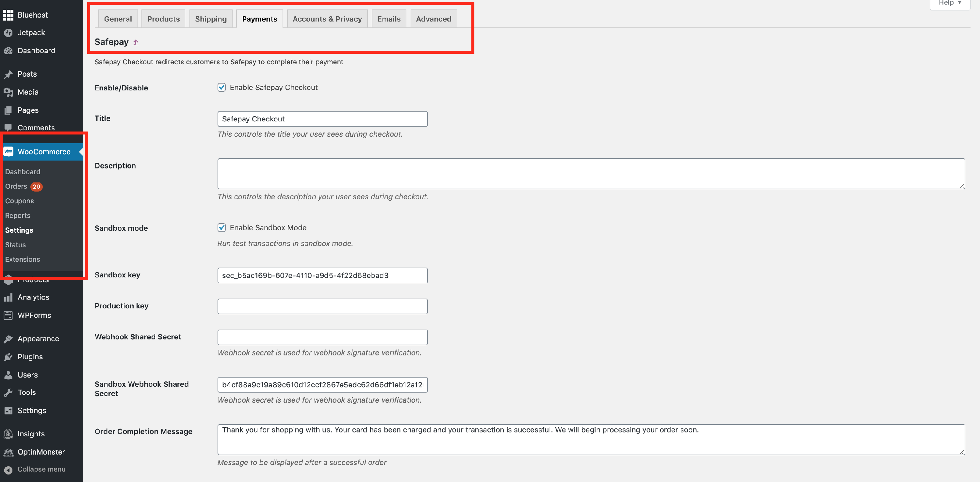
Task: Click the Appearance paintbrush icon
Action: (8, 339)
